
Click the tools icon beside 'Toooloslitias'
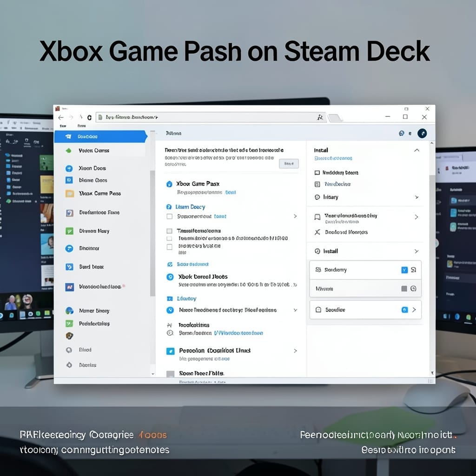pos(170,325)
